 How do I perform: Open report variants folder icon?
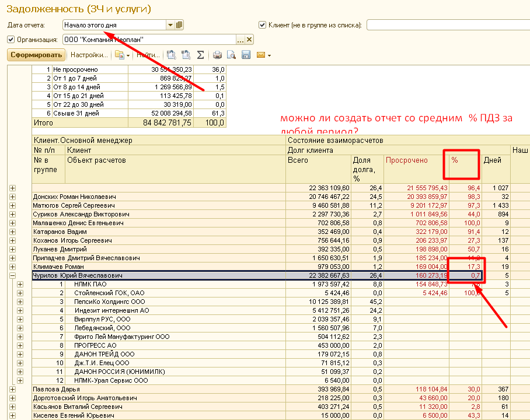tap(119, 55)
